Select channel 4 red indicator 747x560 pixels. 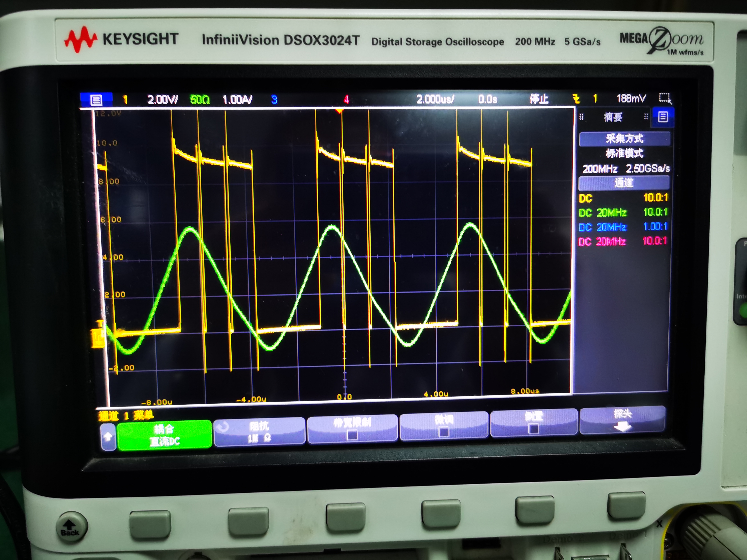[x=346, y=99]
